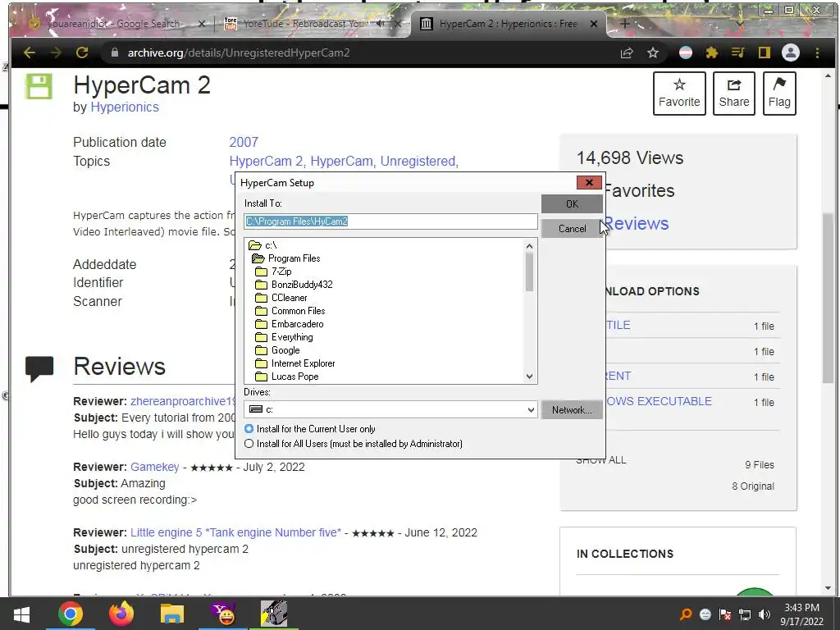The image size is (840, 630).
Task: Launch Firefox from the taskbar
Action: (x=121, y=614)
